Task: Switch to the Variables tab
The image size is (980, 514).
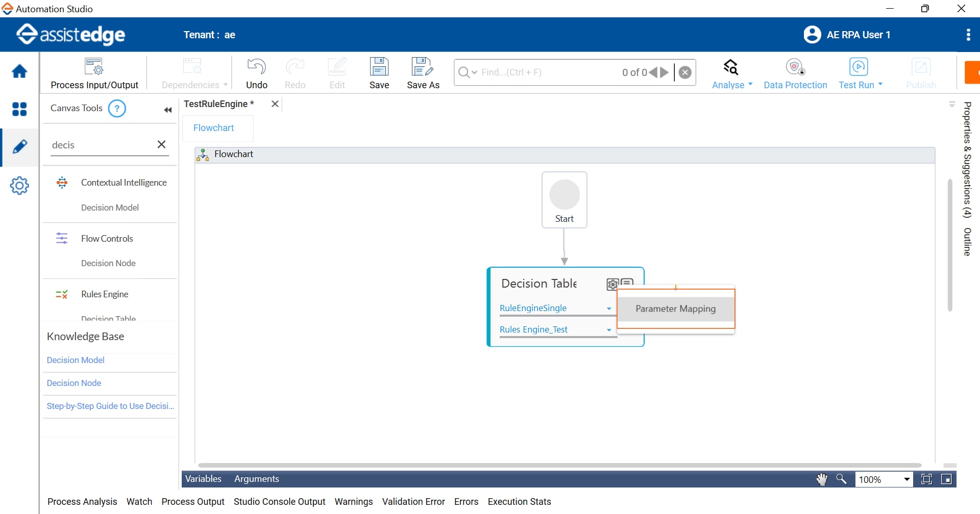Action: pos(203,479)
